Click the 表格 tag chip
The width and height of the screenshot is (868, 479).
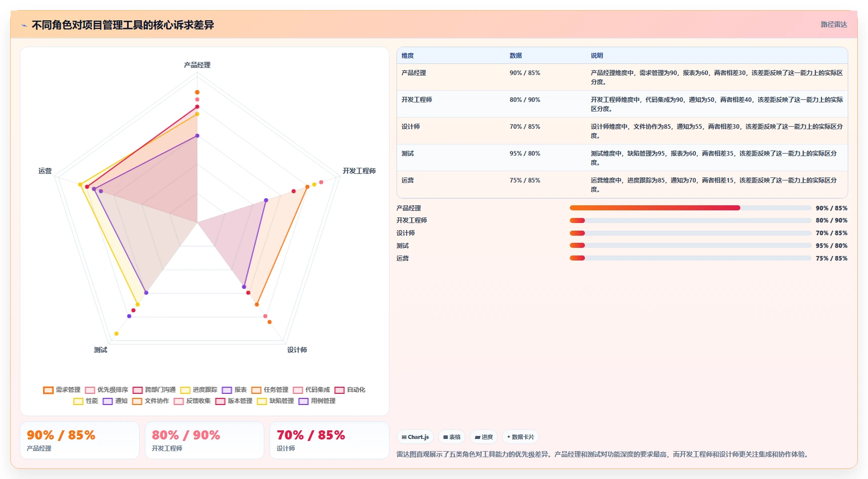click(452, 437)
